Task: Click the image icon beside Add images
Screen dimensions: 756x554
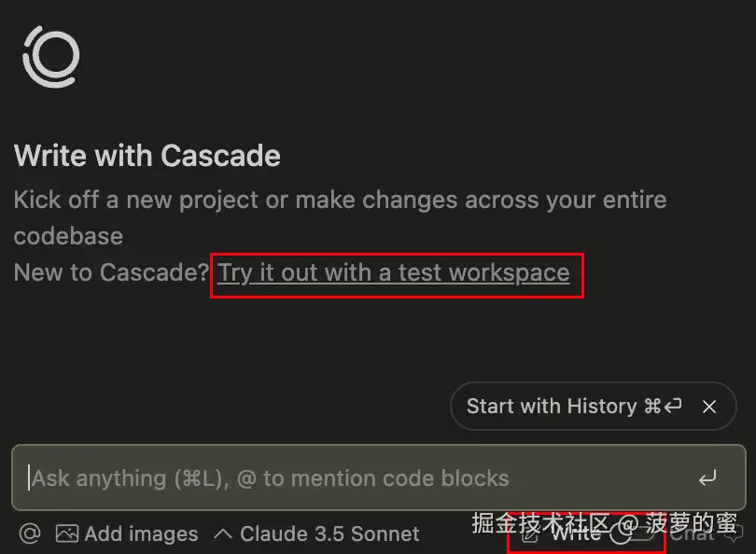Action: 65,533
